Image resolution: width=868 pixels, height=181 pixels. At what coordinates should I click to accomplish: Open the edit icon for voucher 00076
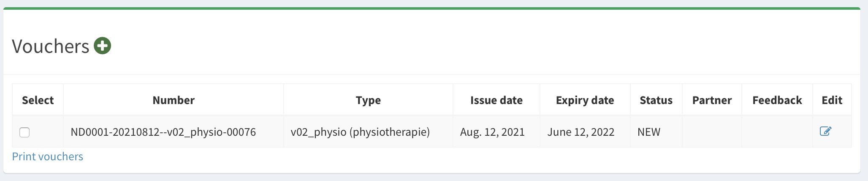click(x=825, y=131)
